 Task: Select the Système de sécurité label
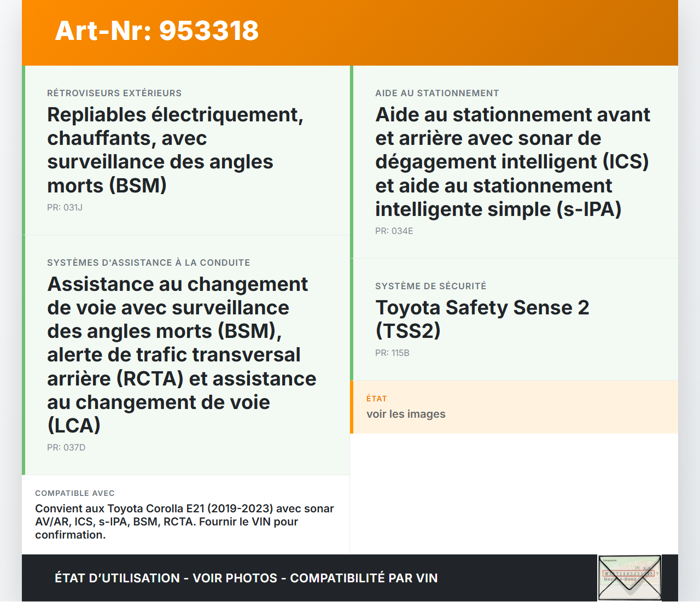pyautogui.click(x=430, y=286)
